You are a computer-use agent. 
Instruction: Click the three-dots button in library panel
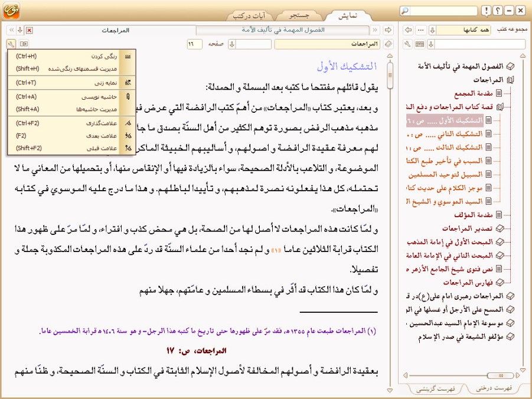(x=421, y=30)
